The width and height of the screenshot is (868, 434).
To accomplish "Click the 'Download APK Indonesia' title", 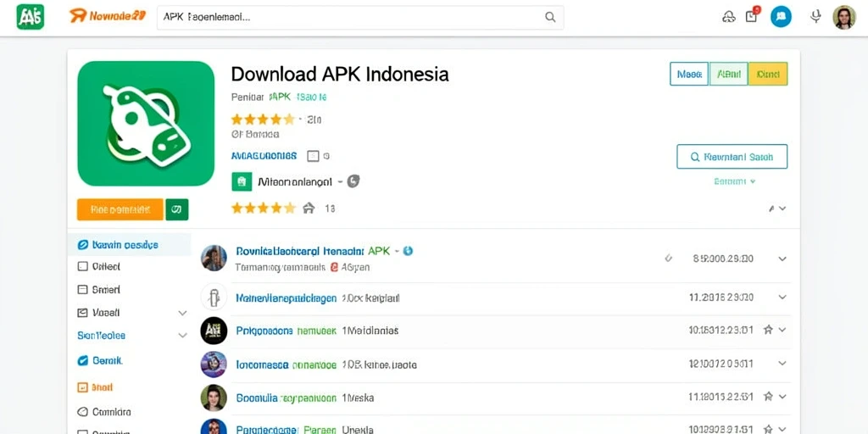I will [339, 74].
